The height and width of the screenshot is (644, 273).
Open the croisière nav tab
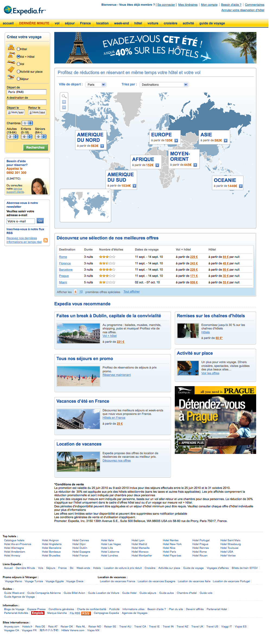tap(170, 23)
